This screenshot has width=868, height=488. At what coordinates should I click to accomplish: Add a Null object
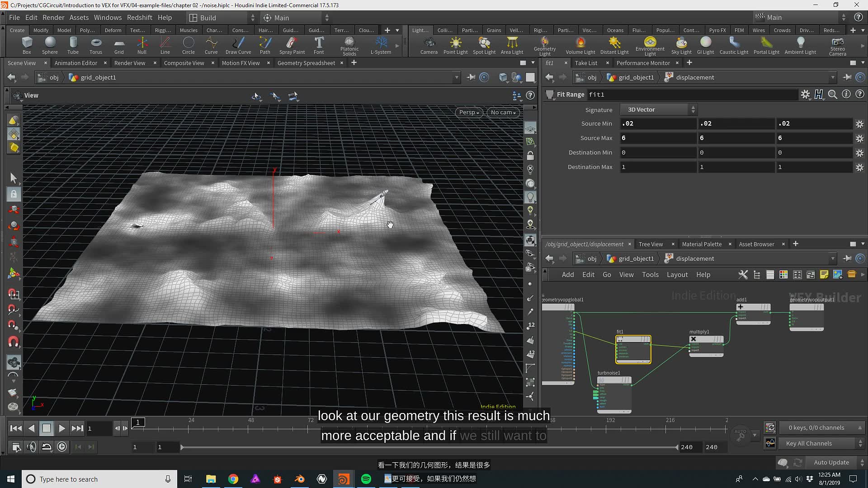[x=142, y=46]
